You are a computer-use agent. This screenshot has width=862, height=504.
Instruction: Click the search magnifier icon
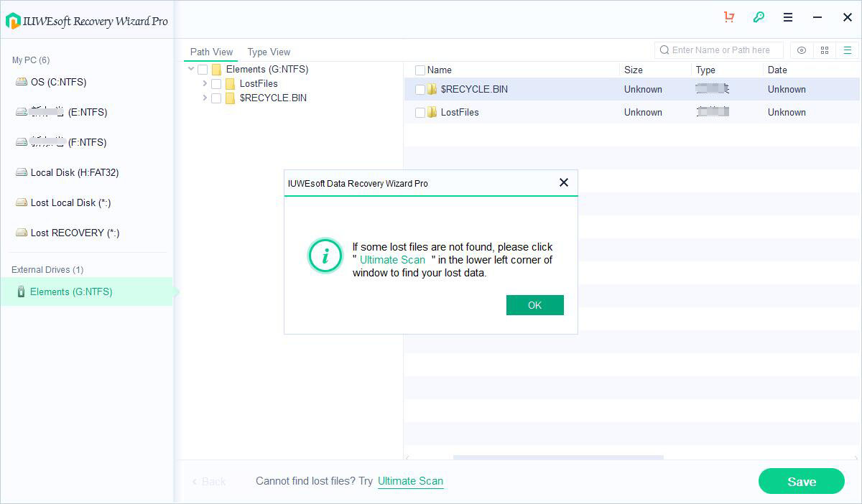click(x=664, y=50)
